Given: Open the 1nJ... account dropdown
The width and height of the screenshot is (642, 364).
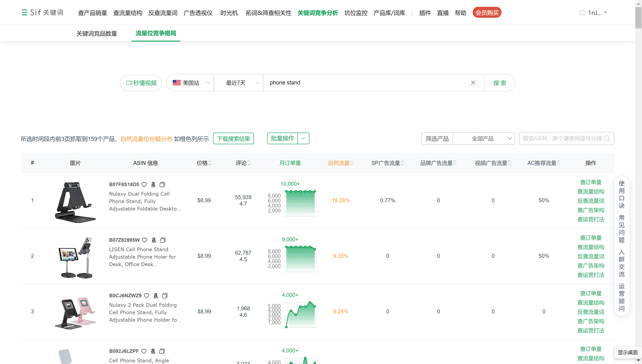Looking at the screenshot, I should click(598, 13).
